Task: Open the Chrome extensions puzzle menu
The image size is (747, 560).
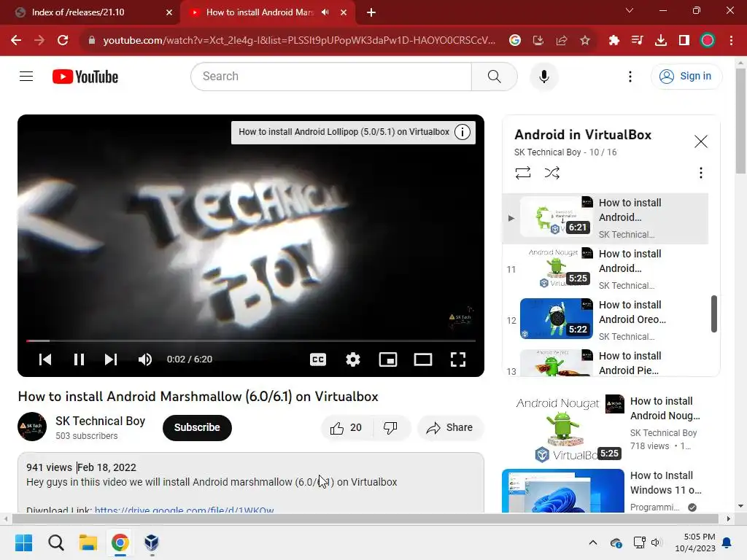Action: point(614,41)
